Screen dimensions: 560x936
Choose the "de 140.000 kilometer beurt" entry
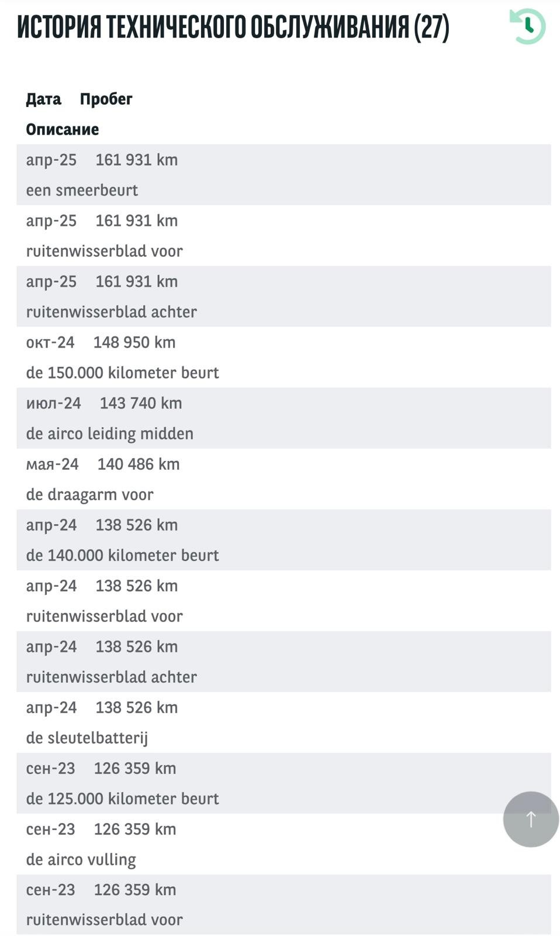(x=122, y=555)
